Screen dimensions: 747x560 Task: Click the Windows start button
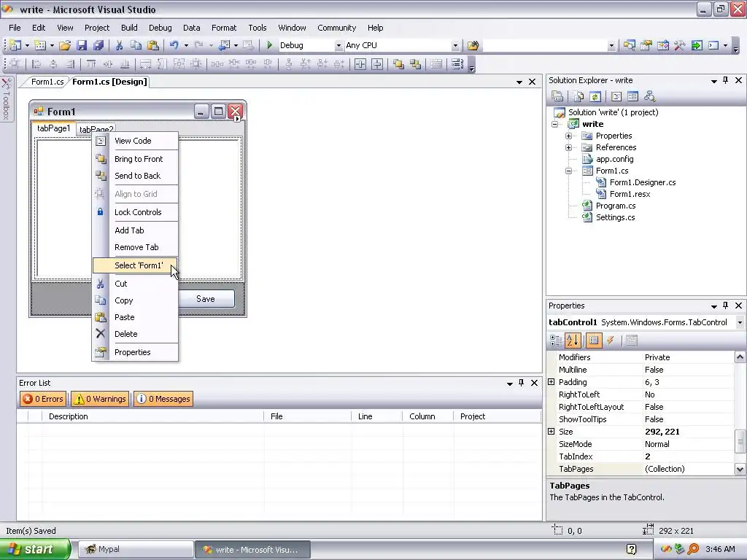coord(35,549)
